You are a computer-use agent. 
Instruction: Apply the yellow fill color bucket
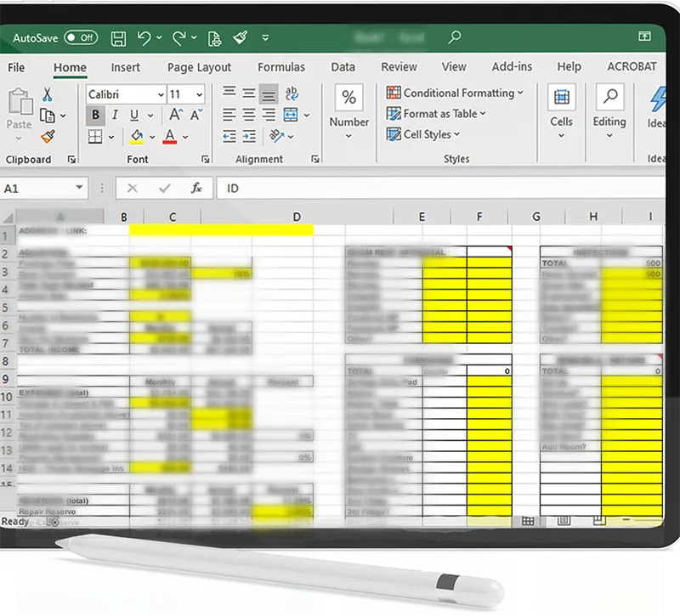tap(137, 137)
